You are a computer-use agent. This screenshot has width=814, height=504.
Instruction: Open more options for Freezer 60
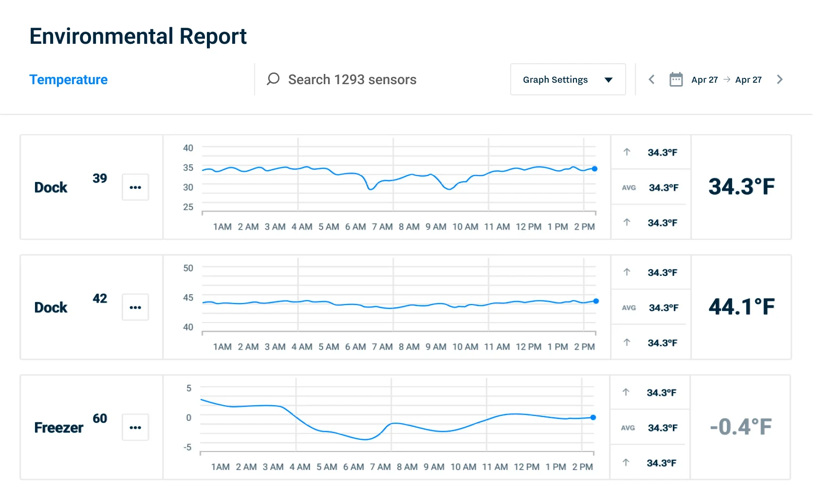[135, 428]
